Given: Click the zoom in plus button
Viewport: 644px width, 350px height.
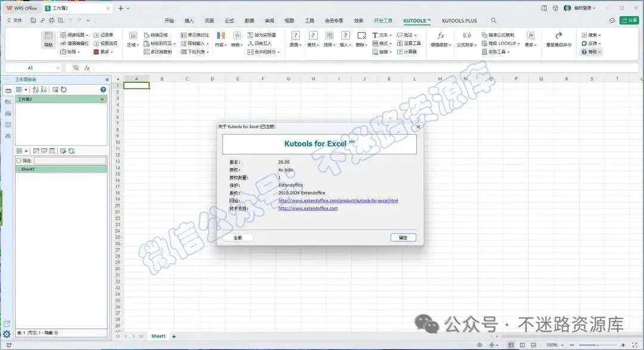Looking at the screenshot, I should [623, 345].
